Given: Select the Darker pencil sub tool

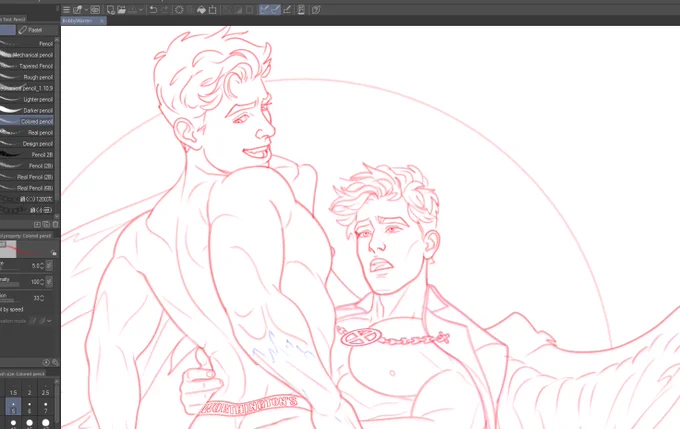Looking at the screenshot, I should tap(26, 110).
